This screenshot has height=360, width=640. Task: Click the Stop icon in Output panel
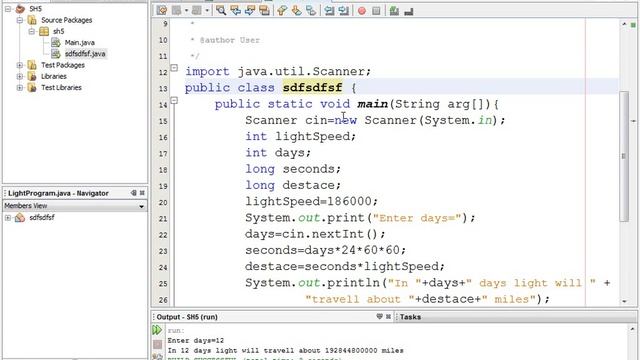158,344
